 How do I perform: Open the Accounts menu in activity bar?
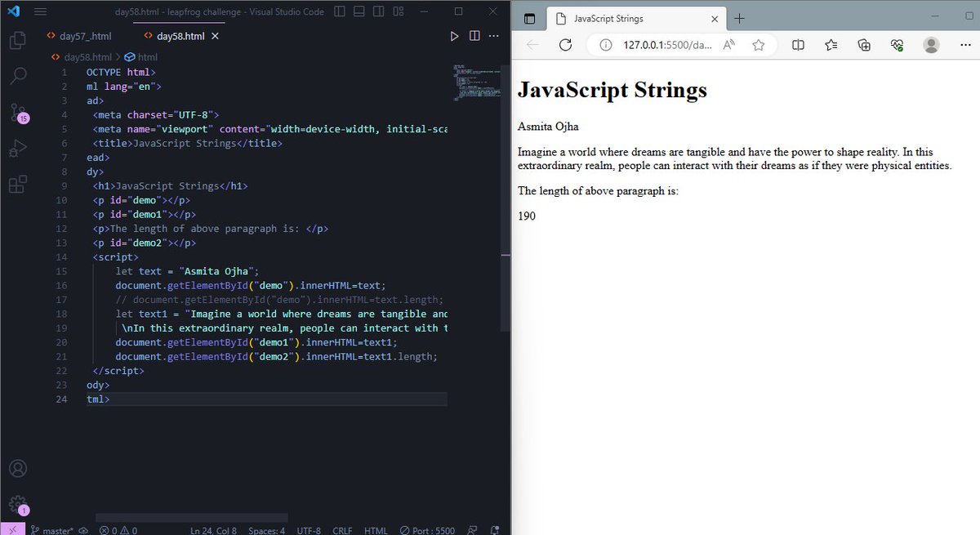tap(17, 469)
